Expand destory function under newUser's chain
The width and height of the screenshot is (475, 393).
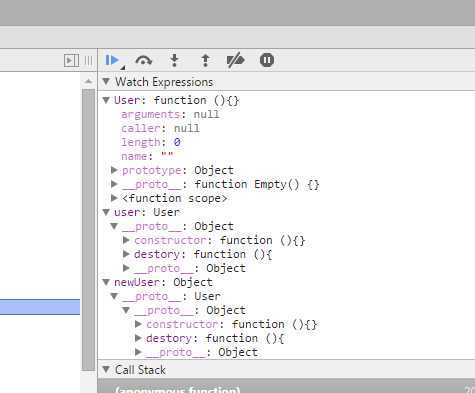pos(138,338)
